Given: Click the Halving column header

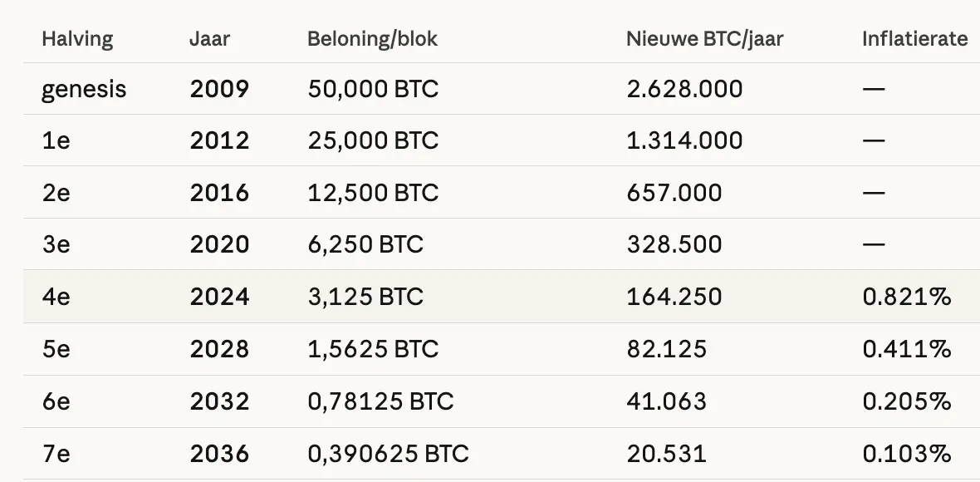Looking at the screenshot, I should 77,39.
